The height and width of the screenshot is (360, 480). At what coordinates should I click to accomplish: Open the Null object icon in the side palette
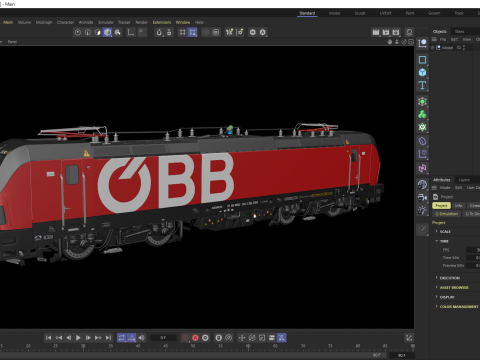422,43
